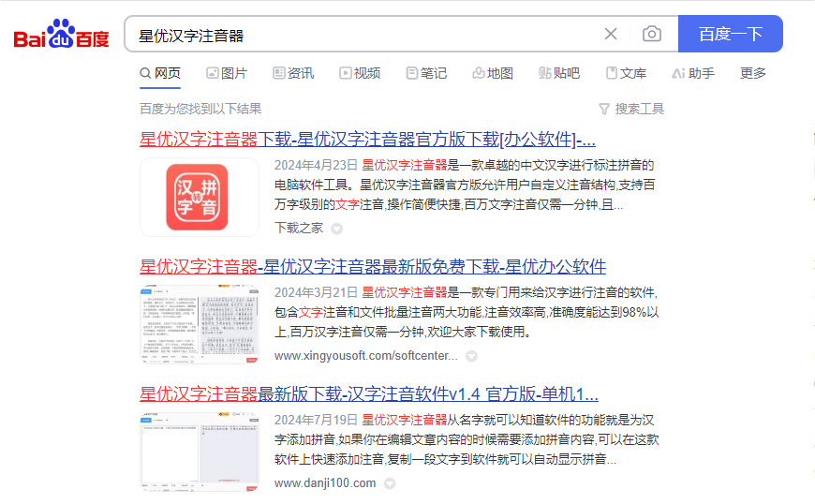Select the 网页 tab
Image resolution: width=815 pixels, height=504 pixels.
(x=160, y=73)
